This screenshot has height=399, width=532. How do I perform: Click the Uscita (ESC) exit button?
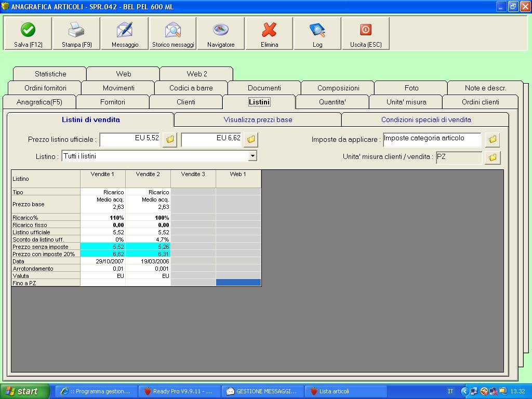tap(366, 34)
